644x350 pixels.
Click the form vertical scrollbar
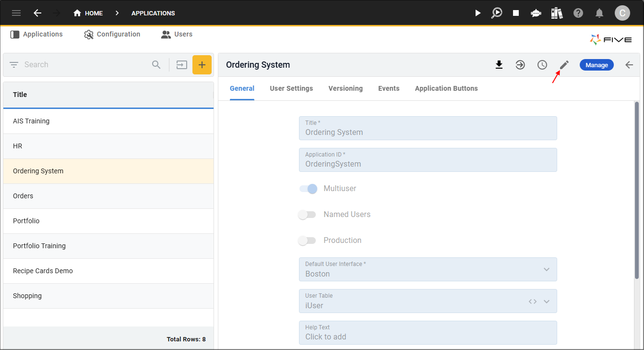tap(637, 190)
